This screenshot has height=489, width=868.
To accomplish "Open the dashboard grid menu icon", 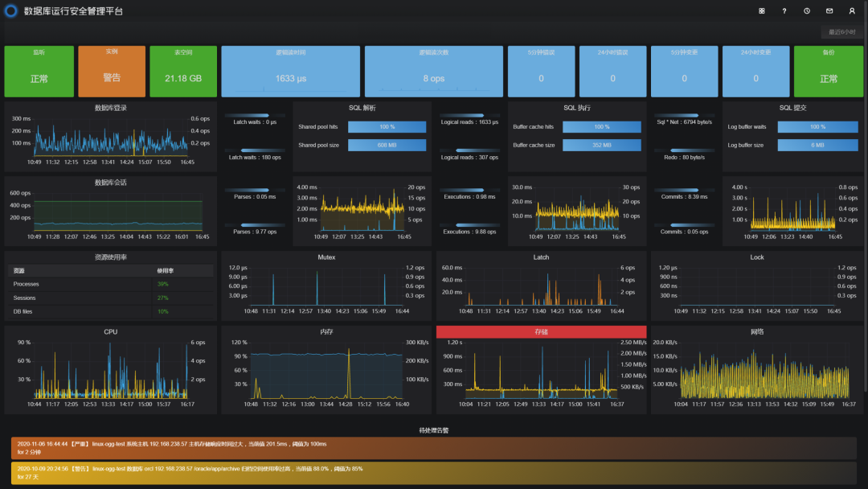I will click(x=762, y=11).
